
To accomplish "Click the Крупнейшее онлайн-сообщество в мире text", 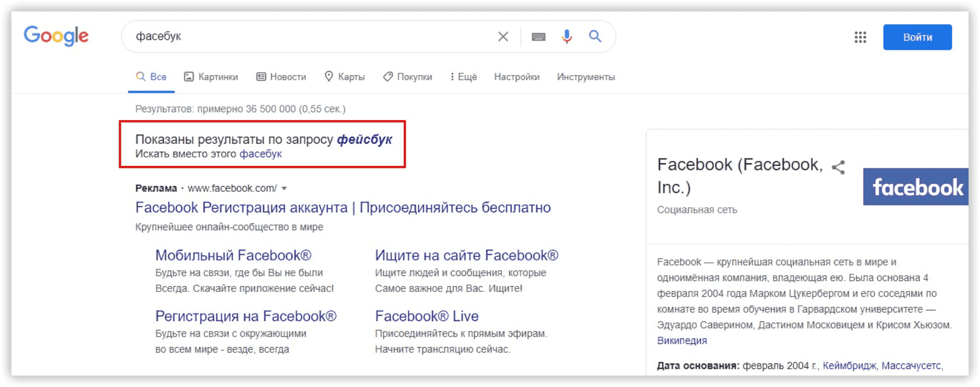I will point(229,227).
